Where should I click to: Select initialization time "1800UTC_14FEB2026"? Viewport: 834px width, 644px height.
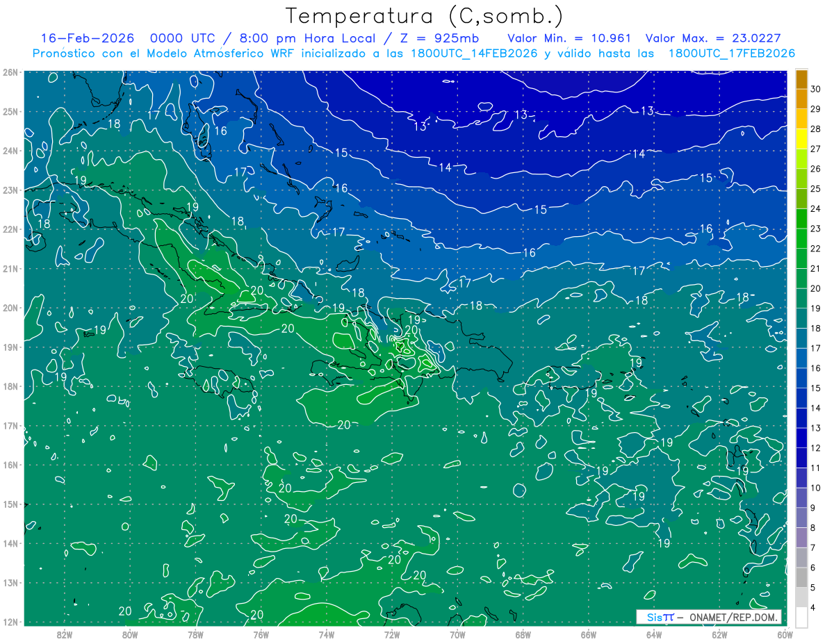[x=473, y=53]
